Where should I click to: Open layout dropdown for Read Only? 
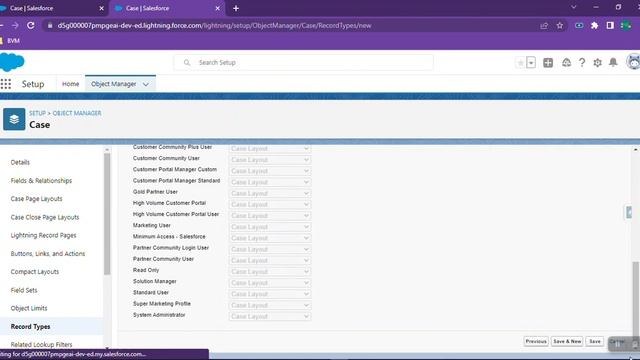pos(270,272)
